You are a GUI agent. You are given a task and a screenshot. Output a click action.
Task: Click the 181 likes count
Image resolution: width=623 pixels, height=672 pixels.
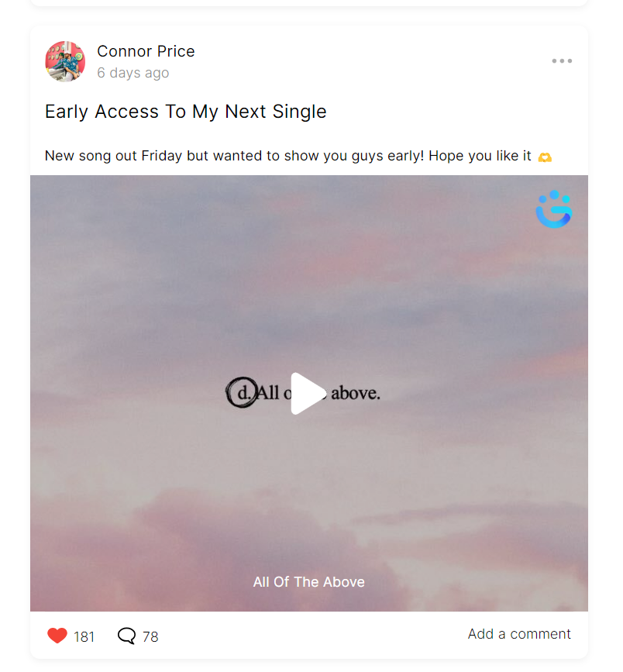point(84,637)
